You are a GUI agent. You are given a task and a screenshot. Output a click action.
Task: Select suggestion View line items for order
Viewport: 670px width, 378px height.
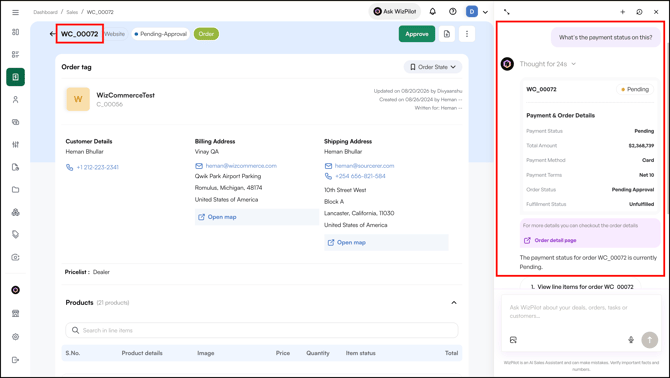pyautogui.click(x=581, y=286)
